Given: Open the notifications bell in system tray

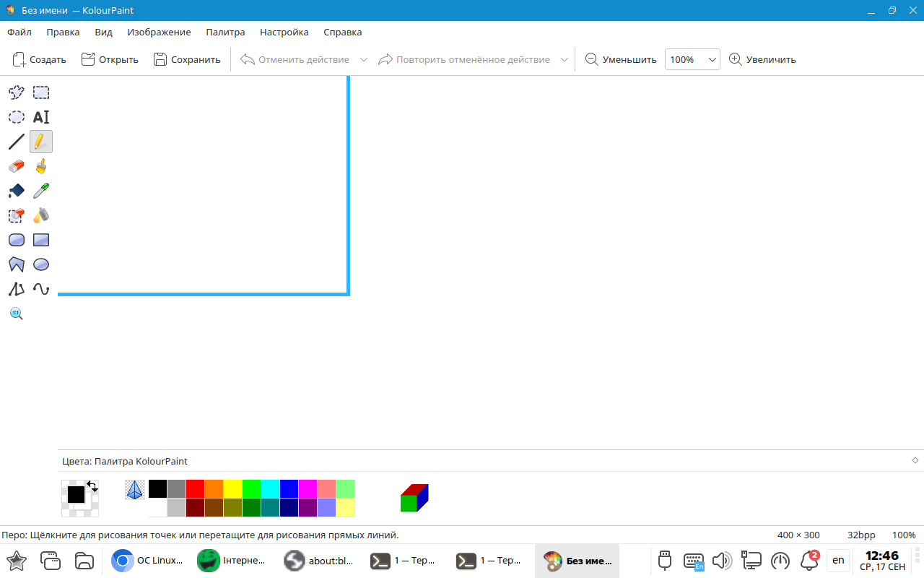Looking at the screenshot, I should 809,561.
